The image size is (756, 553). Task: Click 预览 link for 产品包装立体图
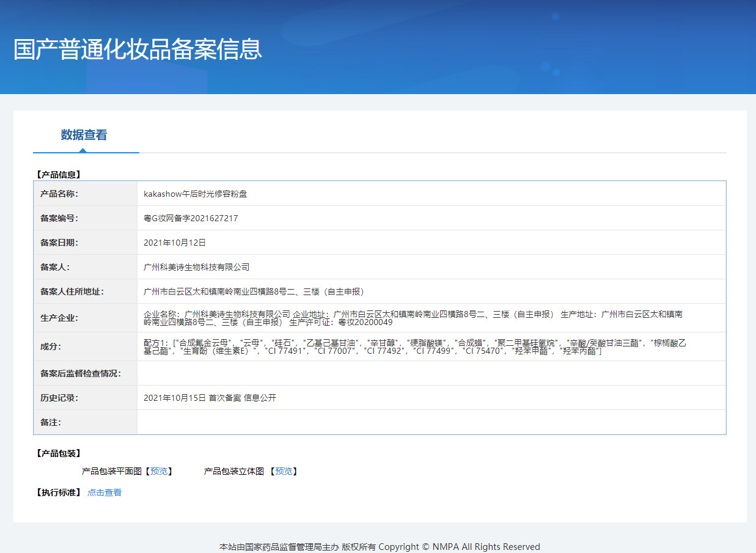[284, 471]
